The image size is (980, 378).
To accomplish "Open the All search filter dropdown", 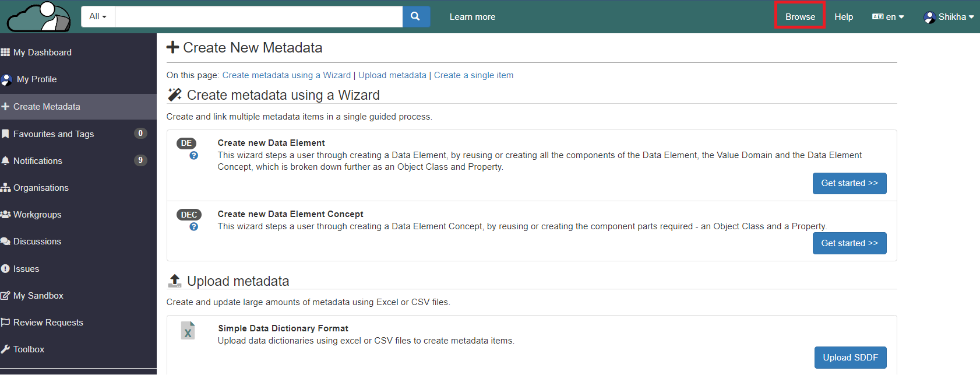I will click(98, 17).
